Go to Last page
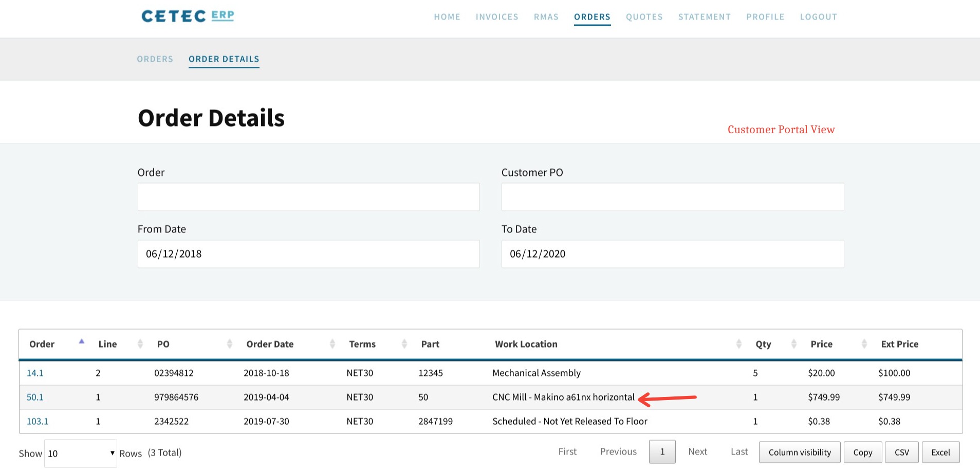 click(x=739, y=451)
